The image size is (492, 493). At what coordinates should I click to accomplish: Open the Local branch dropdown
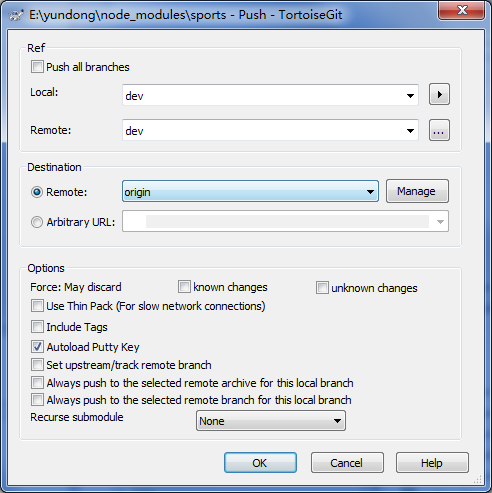coord(410,96)
